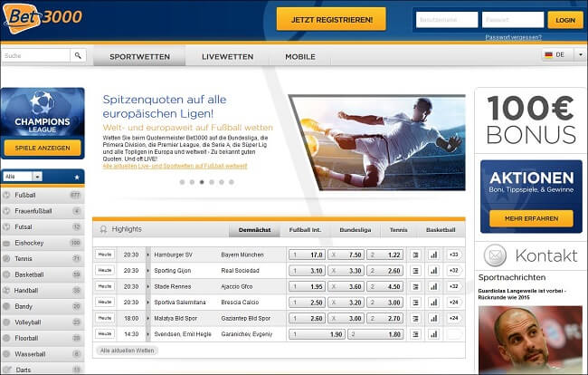Click the Tennis sport icon in sidebar
The height and width of the screenshot is (375, 588).
6,259
